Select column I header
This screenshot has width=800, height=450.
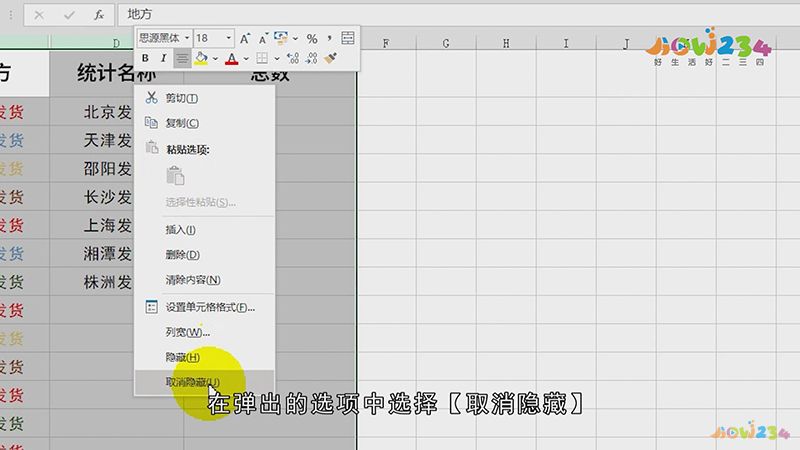(x=566, y=43)
